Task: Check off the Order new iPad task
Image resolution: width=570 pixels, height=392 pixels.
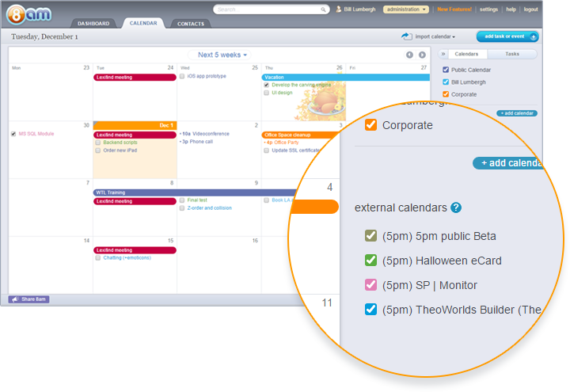Action: point(97,150)
